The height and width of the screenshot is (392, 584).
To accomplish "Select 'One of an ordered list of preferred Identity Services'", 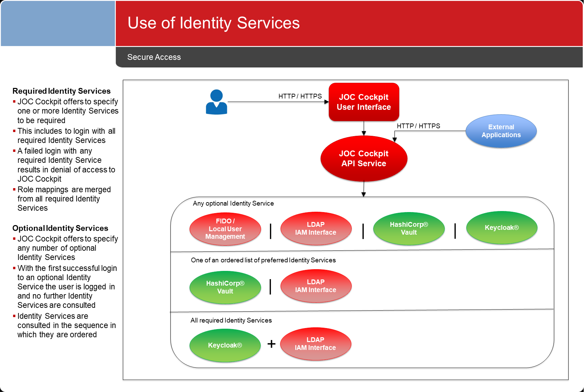I will pyautogui.click(x=263, y=260).
